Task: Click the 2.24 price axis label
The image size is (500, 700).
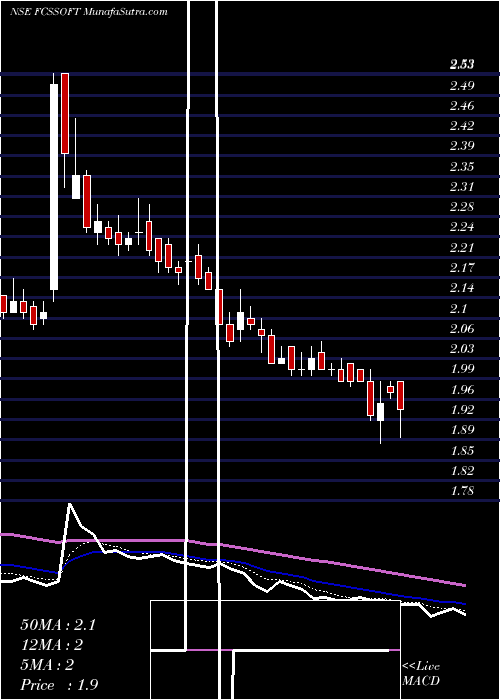Action: (461, 227)
